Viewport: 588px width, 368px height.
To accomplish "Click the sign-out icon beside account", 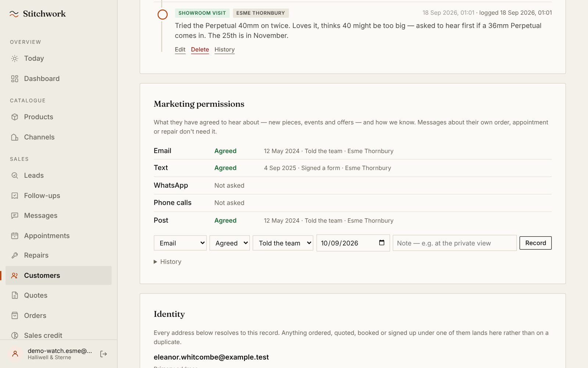I will point(104,354).
